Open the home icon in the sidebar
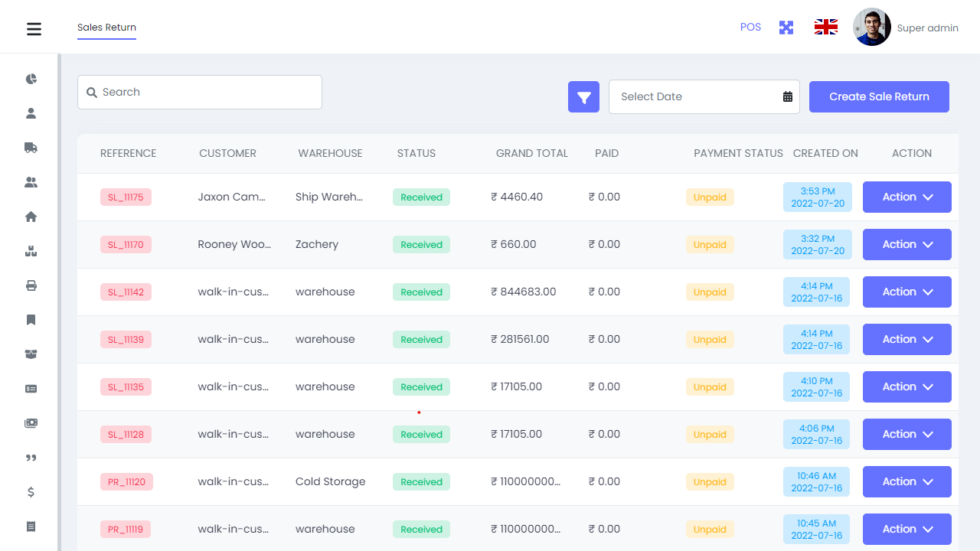This screenshot has width=980, height=551. [31, 217]
